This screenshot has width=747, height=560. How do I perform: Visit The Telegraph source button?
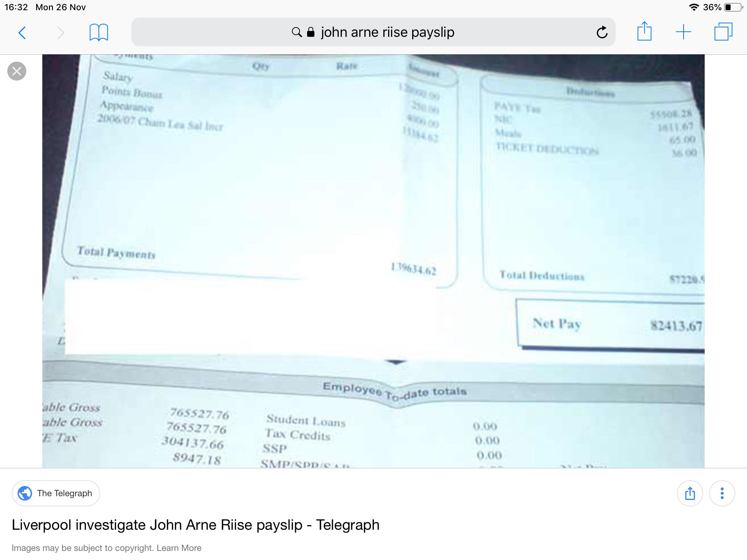tap(56, 493)
